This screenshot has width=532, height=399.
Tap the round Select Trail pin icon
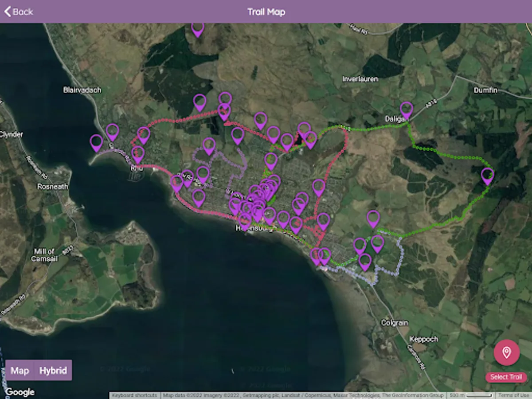click(x=506, y=353)
